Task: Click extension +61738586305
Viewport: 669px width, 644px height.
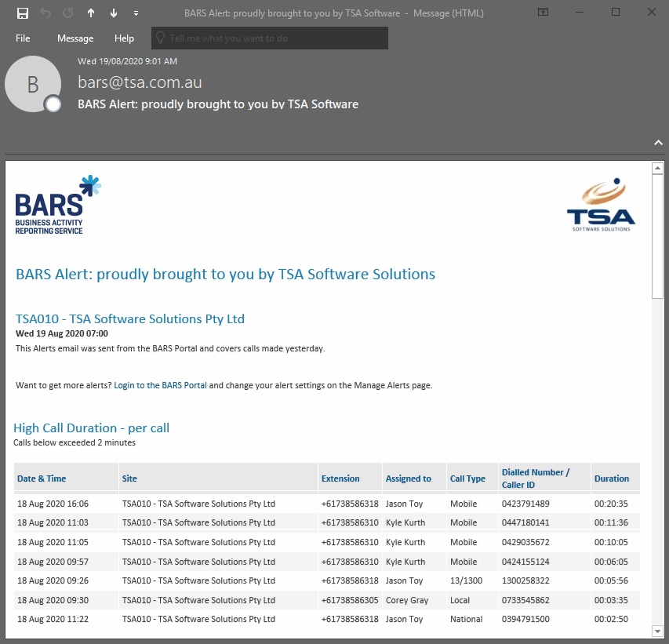Action: (x=350, y=600)
